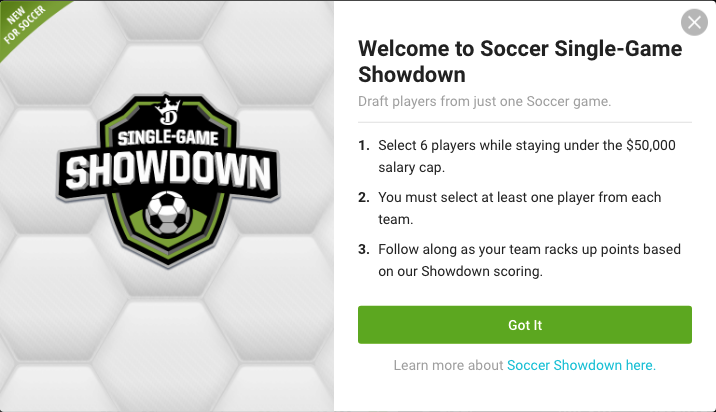Click the number 2 list marker

pos(364,198)
